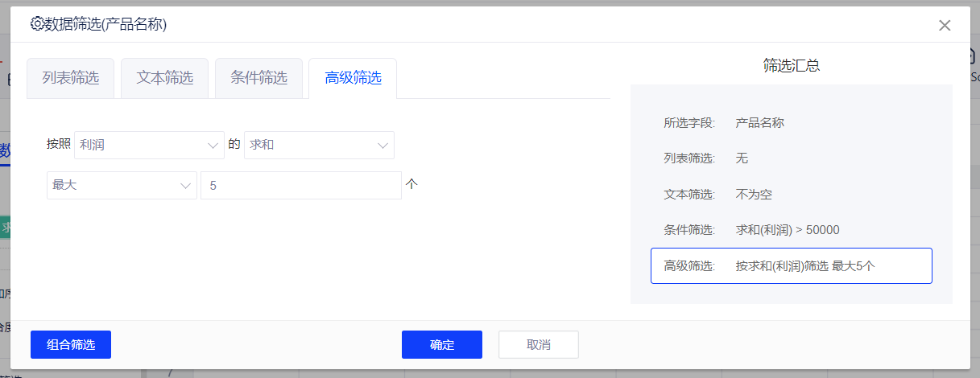
Task: Select the 高级筛选 tab
Action: (x=353, y=78)
